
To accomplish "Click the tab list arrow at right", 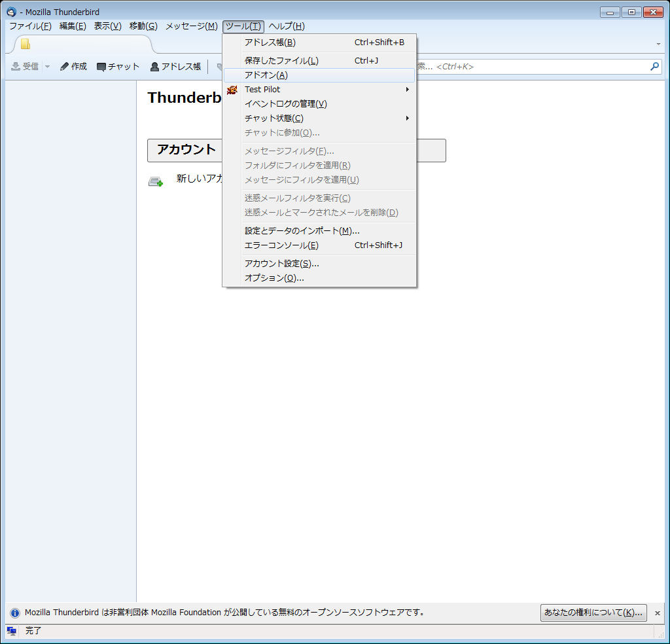I will click(658, 45).
